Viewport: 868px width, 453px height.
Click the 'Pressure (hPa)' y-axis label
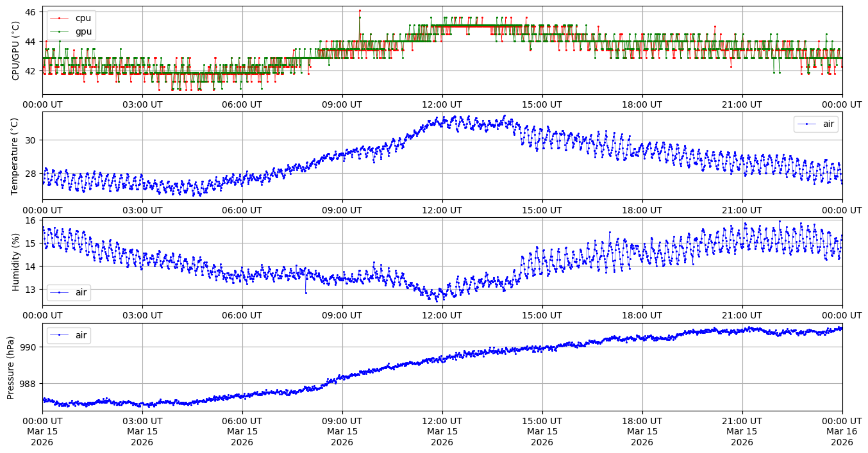[x=11, y=367]
